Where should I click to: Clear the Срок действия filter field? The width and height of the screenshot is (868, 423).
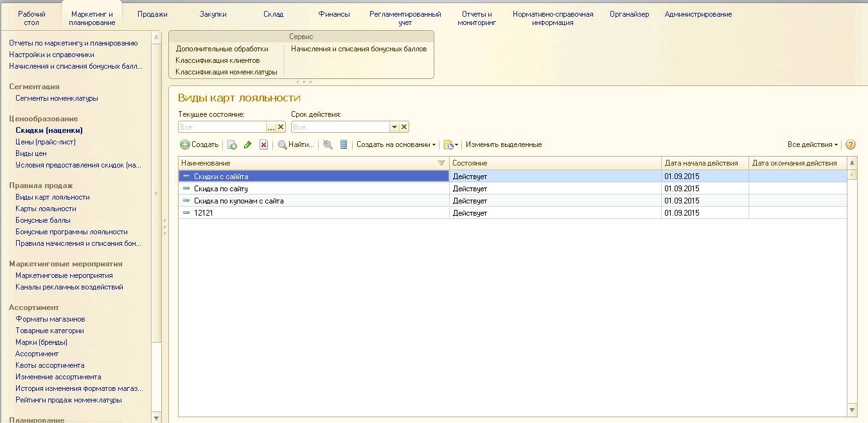click(404, 127)
